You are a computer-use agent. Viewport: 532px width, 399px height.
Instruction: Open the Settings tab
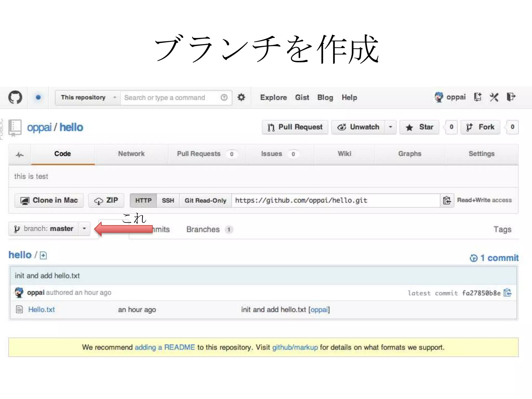[x=482, y=154]
